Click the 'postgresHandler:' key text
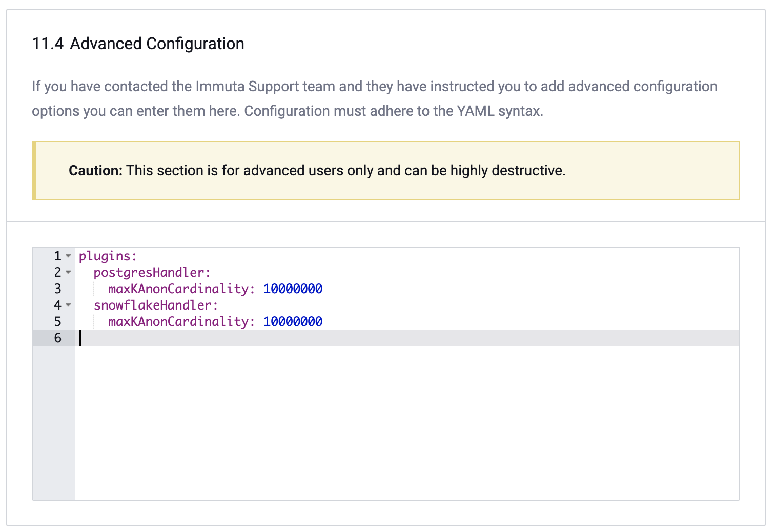The width and height of the screenshot is (775, 532). point(152,272)
